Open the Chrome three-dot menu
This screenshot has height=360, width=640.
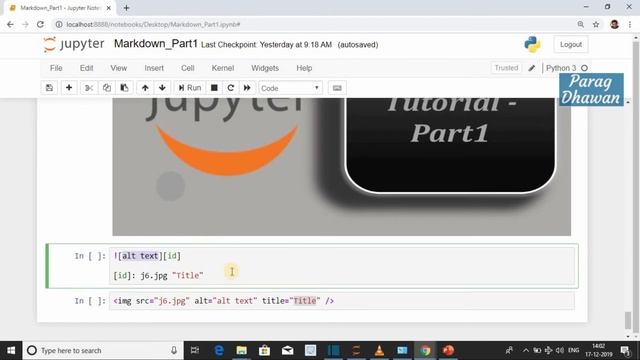point(630,24)
